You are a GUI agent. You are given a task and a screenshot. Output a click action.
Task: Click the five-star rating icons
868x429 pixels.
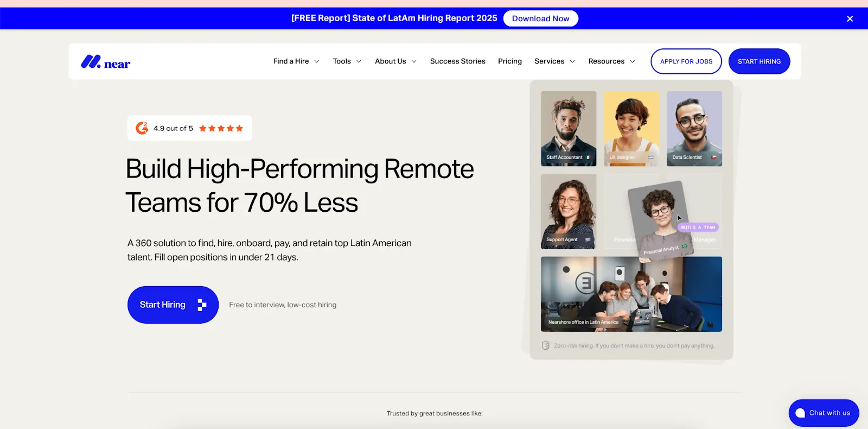pos(221,128)
